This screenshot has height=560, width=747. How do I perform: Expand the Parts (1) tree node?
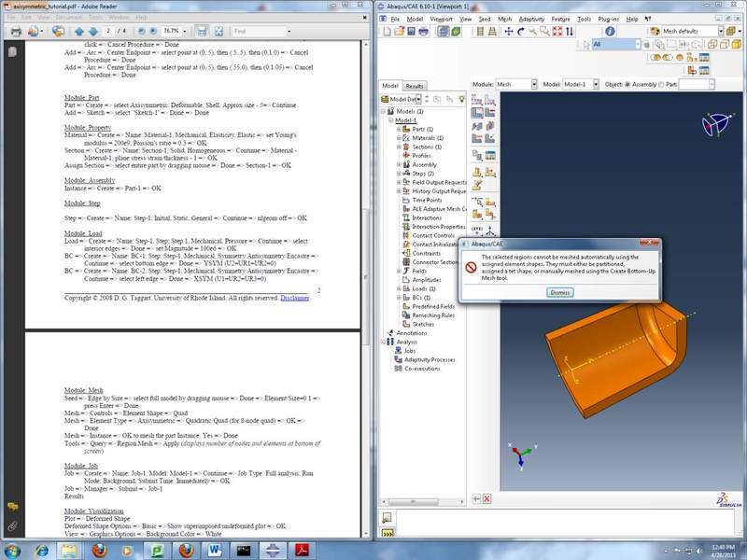click(x=399, y=129)
